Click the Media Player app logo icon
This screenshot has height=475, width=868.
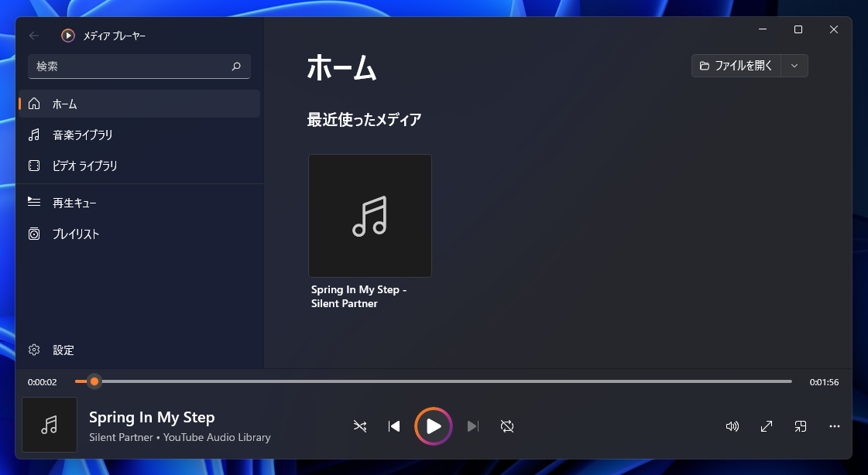pos(68,36)
